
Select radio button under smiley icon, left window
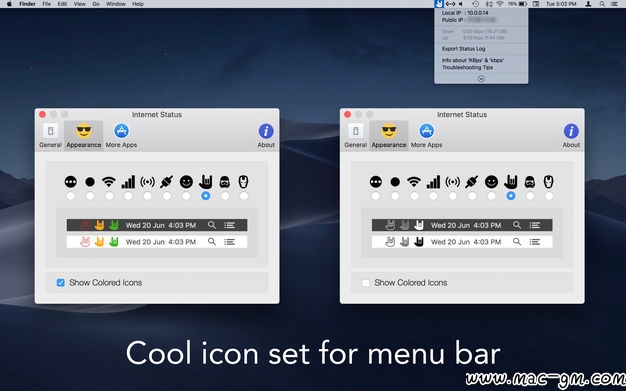pos(186,196)
